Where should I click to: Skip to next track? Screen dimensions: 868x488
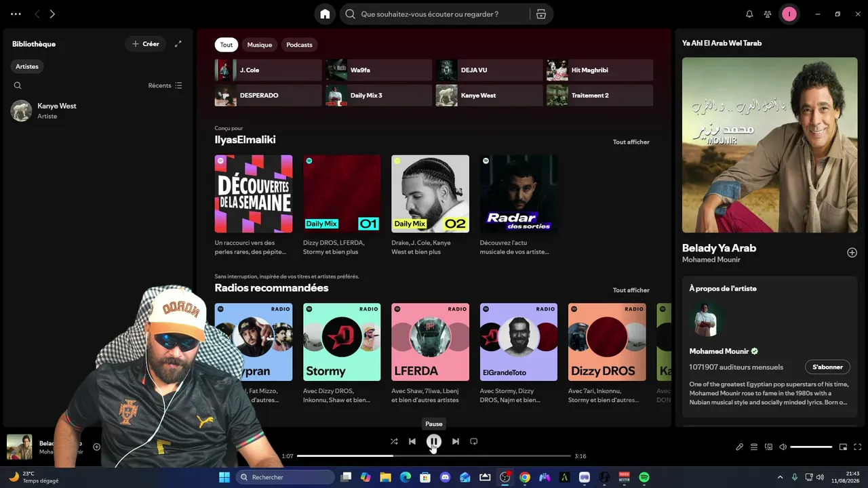click(x=456, y=441)
